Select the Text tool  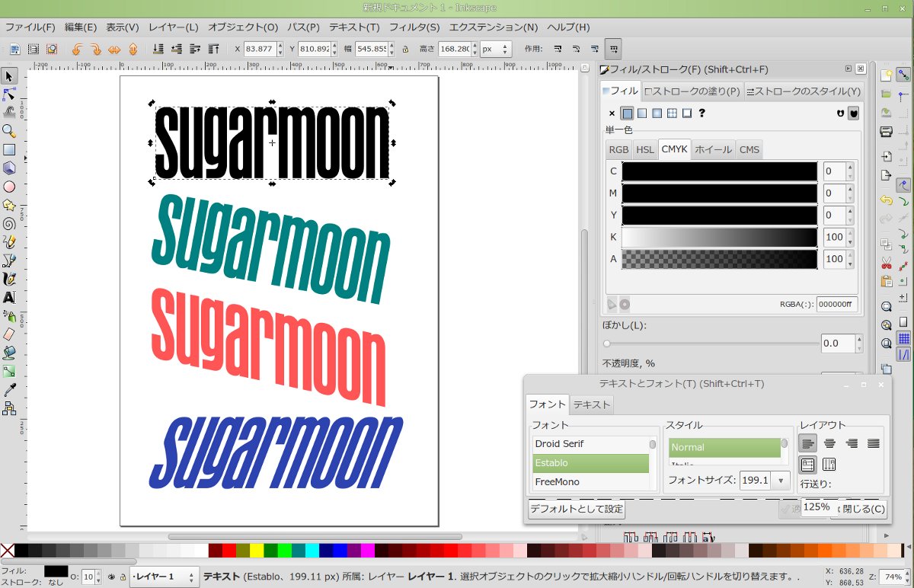9,298
